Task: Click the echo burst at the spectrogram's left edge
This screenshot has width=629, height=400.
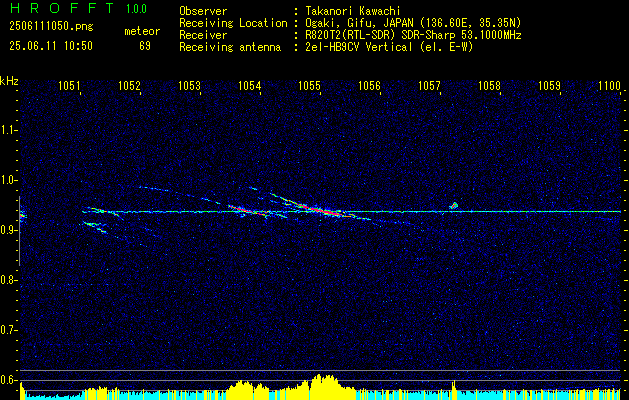Action: (x=22, y=215)
